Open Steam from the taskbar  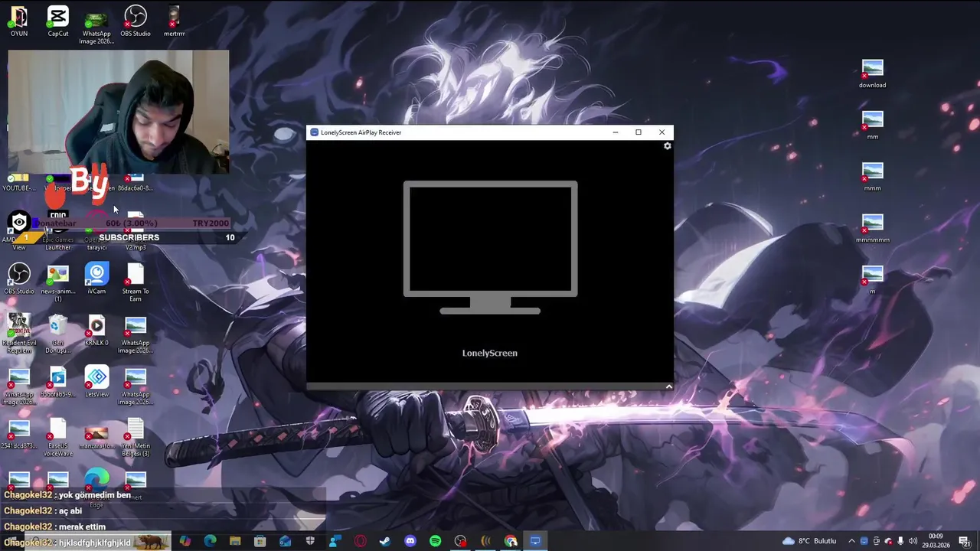(x=385, y=541)
